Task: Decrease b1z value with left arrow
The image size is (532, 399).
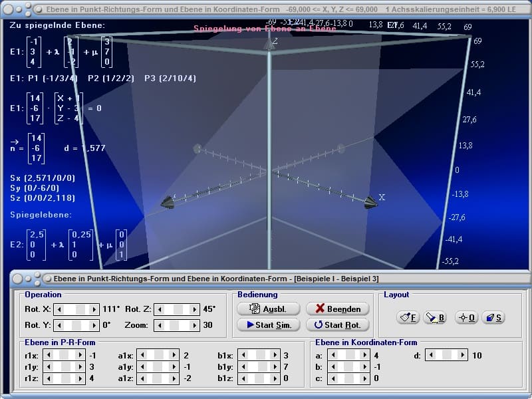Action: [x=243, y=378]
